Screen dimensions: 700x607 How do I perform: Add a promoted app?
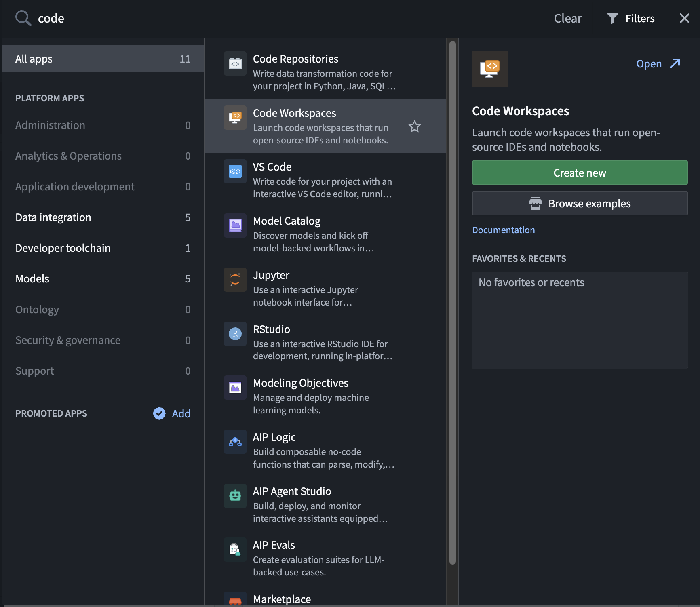click(x=181, y=413)
